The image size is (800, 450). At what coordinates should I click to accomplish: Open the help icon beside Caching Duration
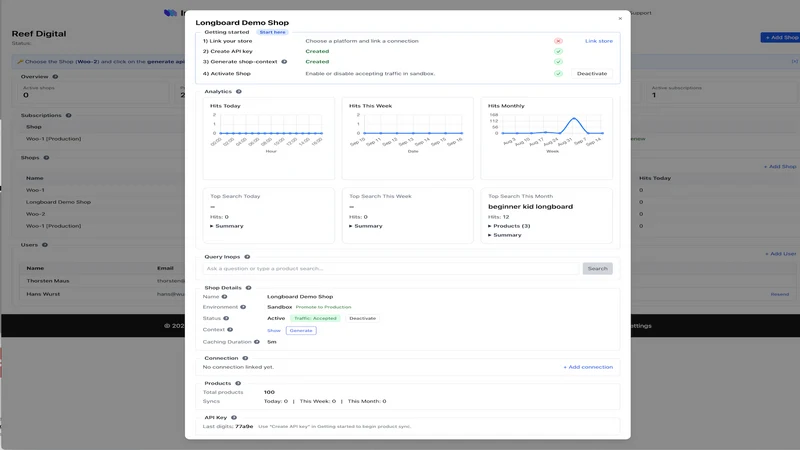pyautogui.click(x=257, y=342)
